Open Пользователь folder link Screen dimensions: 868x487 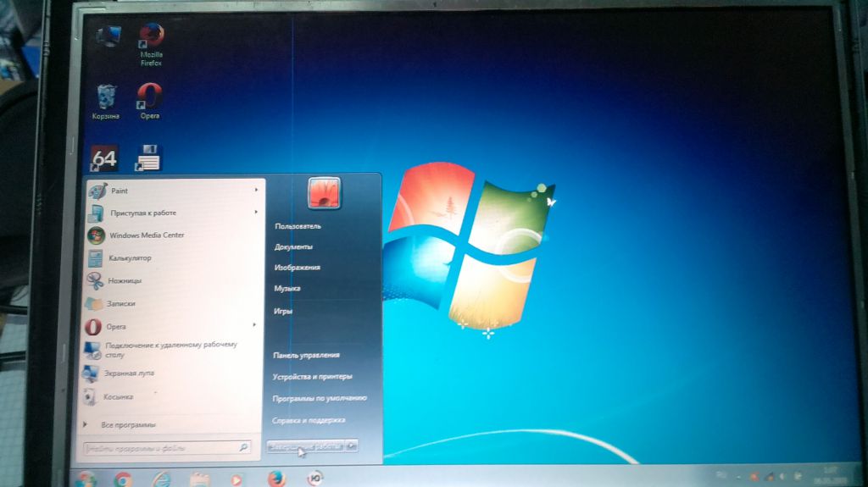298,226
